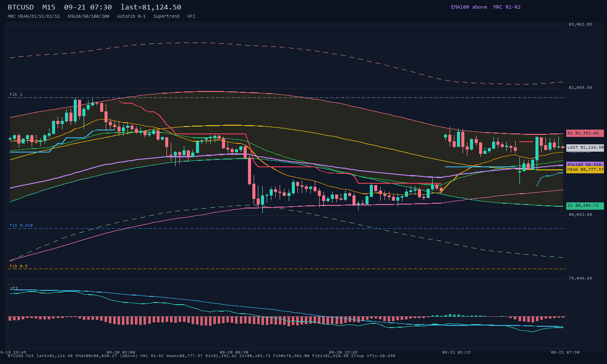Select the M15 timeframe label
The height and width of the screenshot is (364, 607).
click(49, 7)
